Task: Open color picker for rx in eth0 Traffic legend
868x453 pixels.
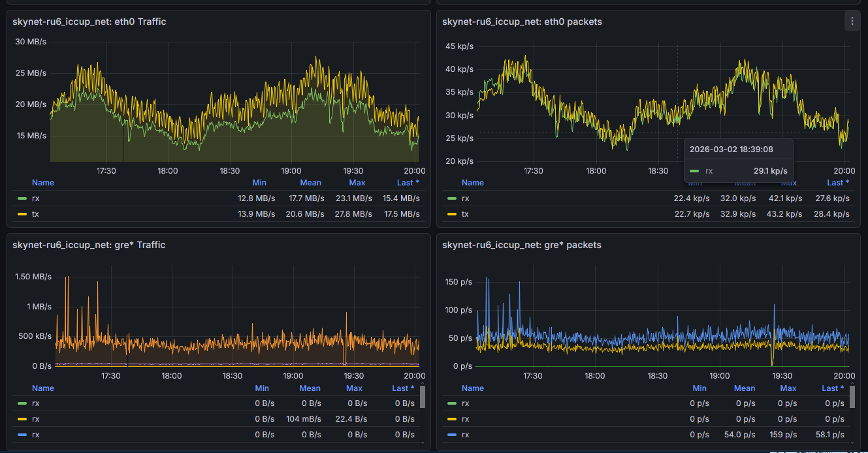Action: 22,198
